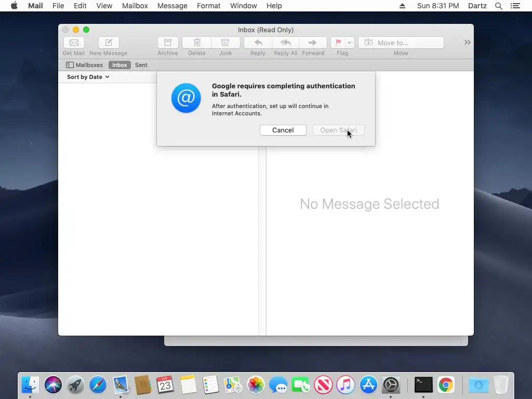The image size is (532, 399).
Task: Click the yellow minimize window button
Action: (76, 30)
